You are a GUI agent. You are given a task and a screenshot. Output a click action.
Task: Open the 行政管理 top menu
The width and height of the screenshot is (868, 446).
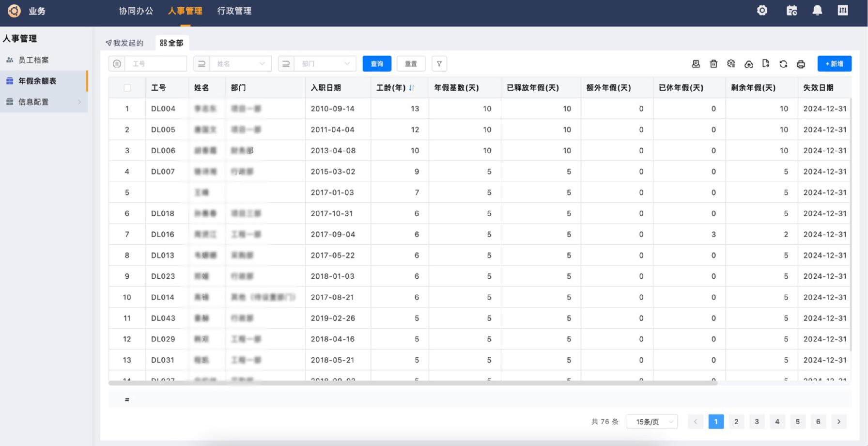point(234,11)
